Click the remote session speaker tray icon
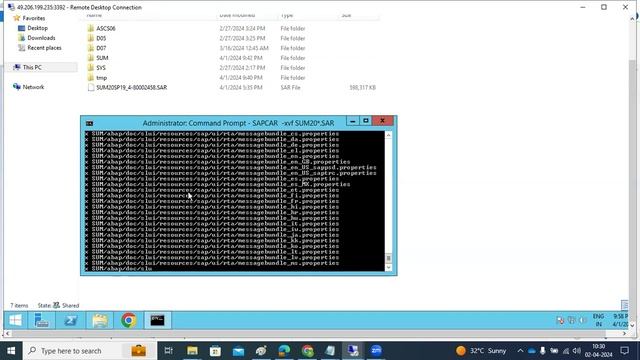Image resolution: width=640 pixels, height=360 pixels. pos(583,320)
